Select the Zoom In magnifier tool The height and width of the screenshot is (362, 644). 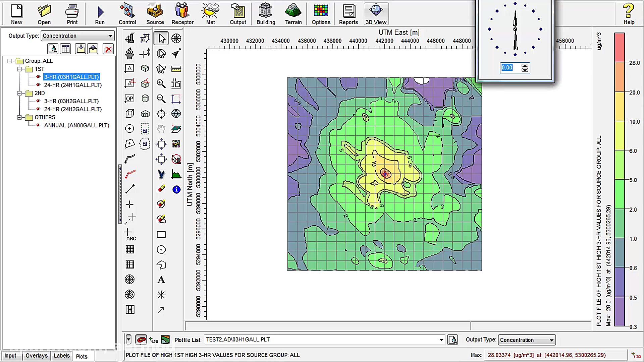161,83
